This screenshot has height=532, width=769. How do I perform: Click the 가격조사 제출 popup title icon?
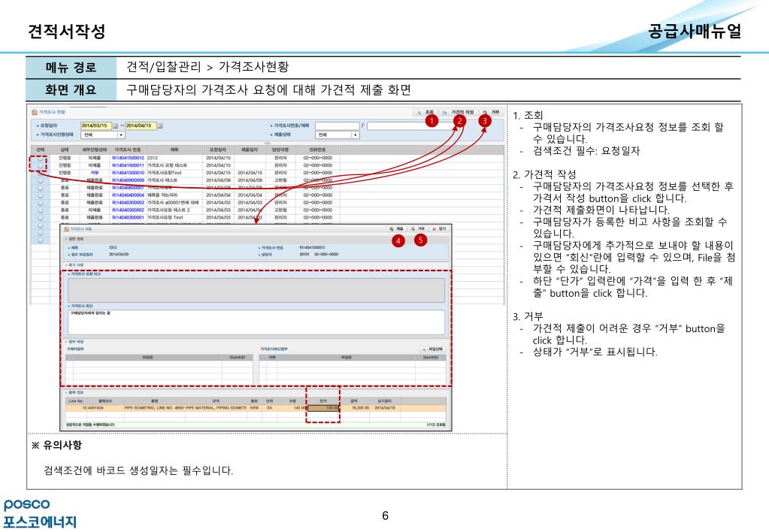point(67,229)
